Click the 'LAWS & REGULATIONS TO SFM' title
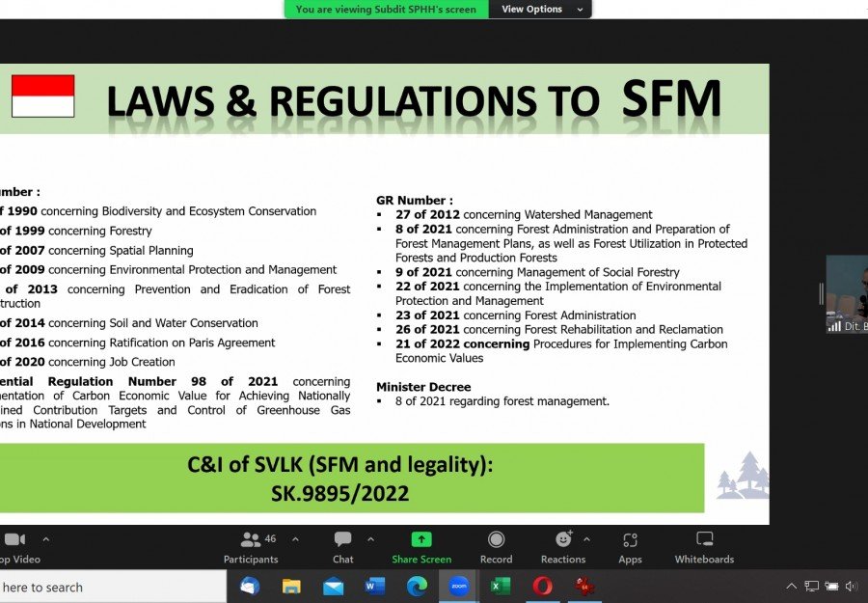The image size is (868, 603). point(414,99)
